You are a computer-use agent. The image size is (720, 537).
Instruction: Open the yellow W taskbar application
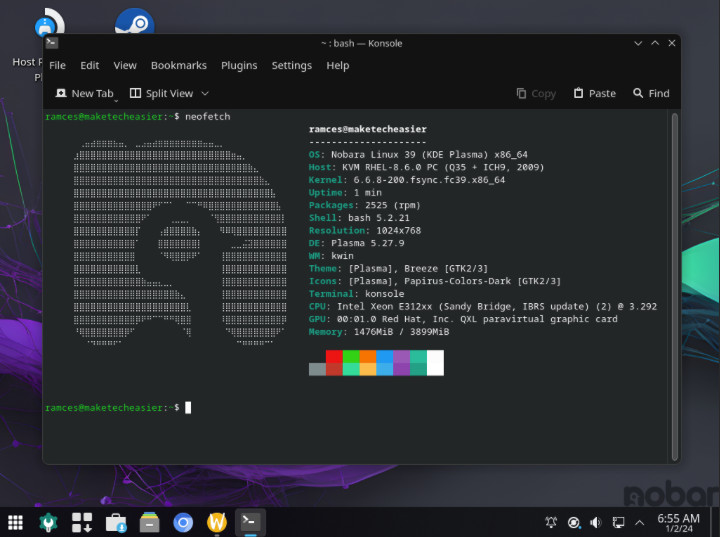point(217,522)
